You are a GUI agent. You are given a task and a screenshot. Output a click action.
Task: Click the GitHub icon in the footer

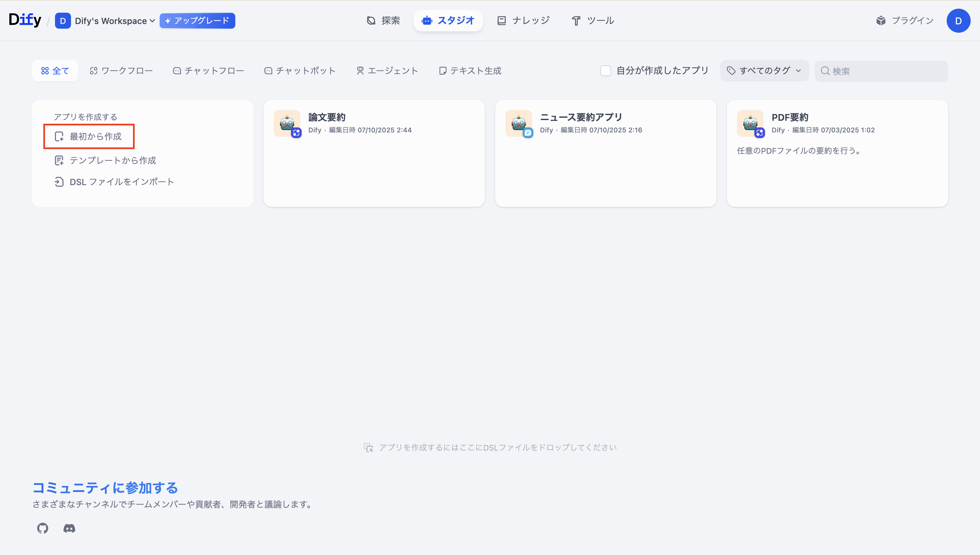pos(42,528)
